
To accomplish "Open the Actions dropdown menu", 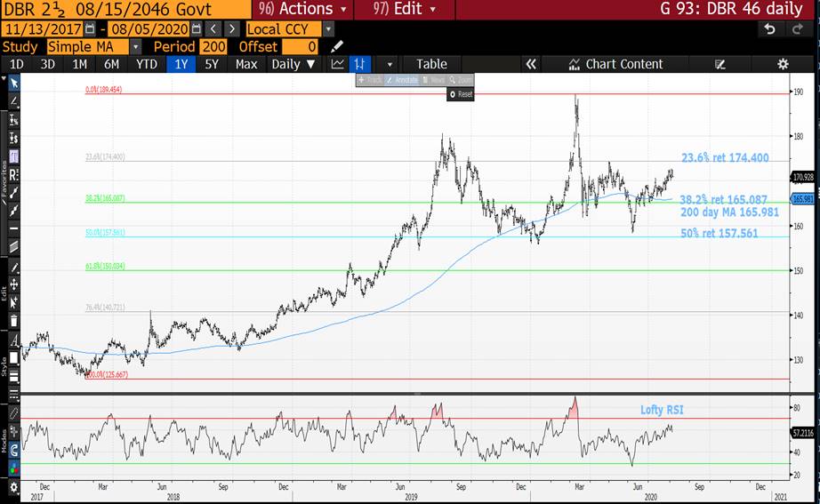I will 302,9.
